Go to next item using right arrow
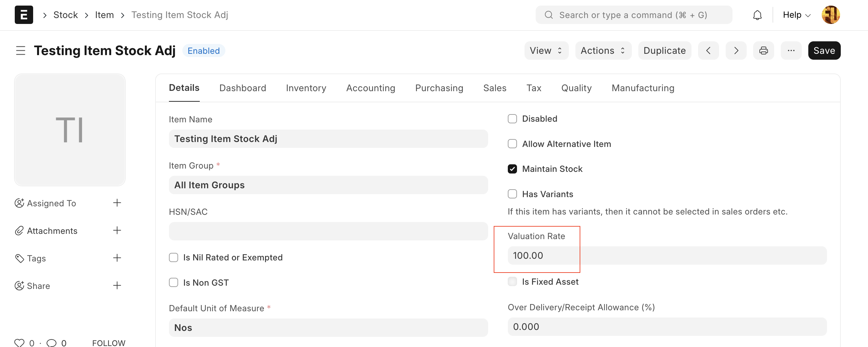Screen dimensions: 868x347 click(736, 51)
